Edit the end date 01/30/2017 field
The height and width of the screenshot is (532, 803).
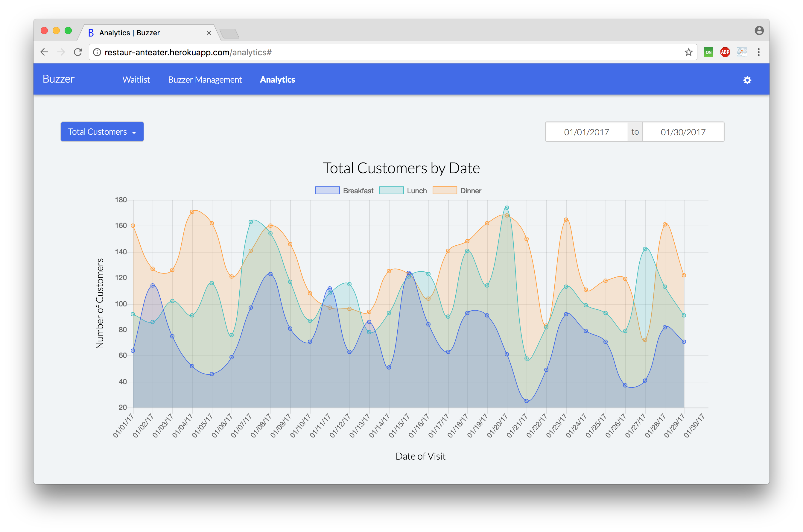pos(683,132)
